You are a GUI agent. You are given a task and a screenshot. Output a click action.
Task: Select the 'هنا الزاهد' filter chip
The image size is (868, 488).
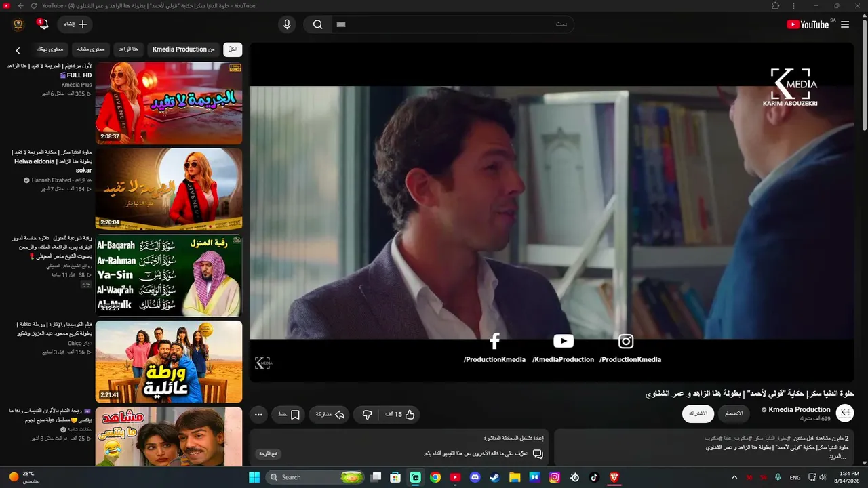(x=129, y=49)
